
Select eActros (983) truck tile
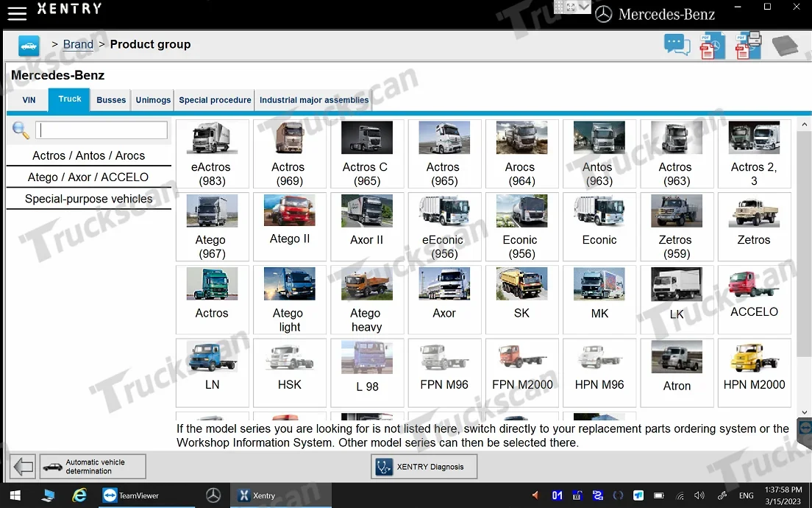212,154
